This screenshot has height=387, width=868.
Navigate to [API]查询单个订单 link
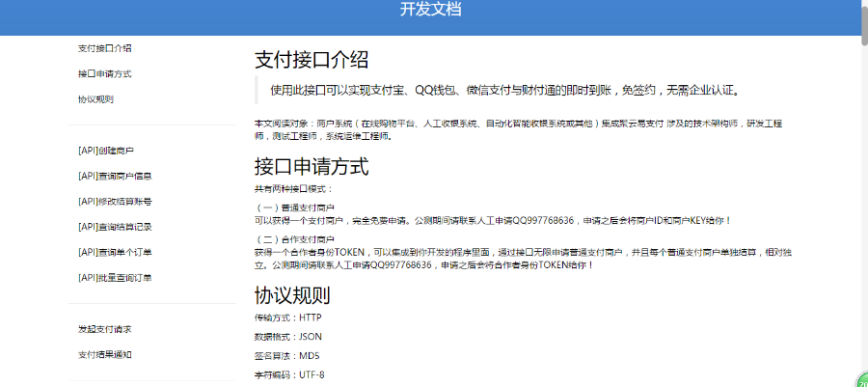click(115, 253)
